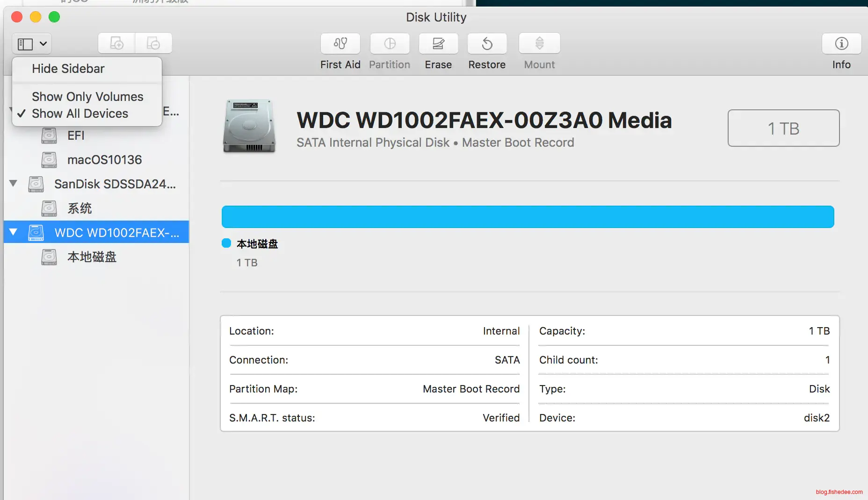Click the blue partition usage bar
868x500 pixels.
528,217
